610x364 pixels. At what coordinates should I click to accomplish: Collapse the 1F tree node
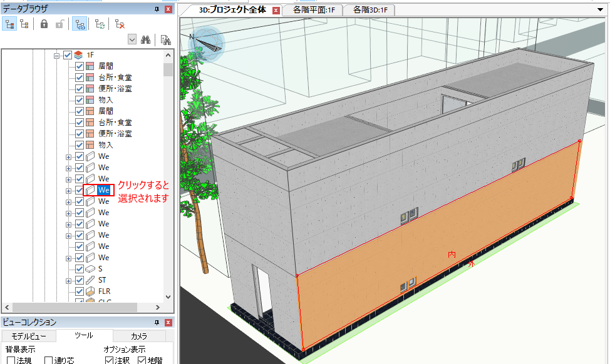tap(56, 55)
